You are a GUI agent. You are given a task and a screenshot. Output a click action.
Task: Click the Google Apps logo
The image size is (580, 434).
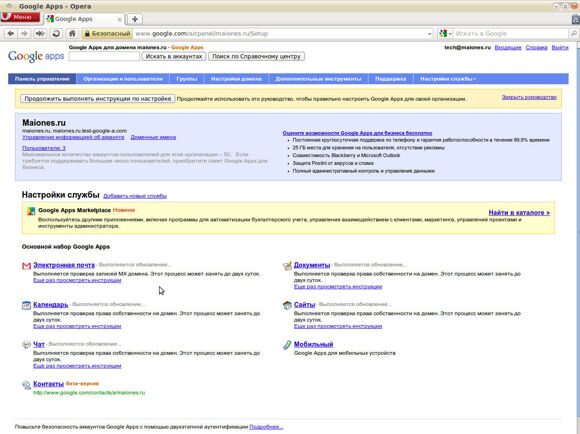click(36, 56)
